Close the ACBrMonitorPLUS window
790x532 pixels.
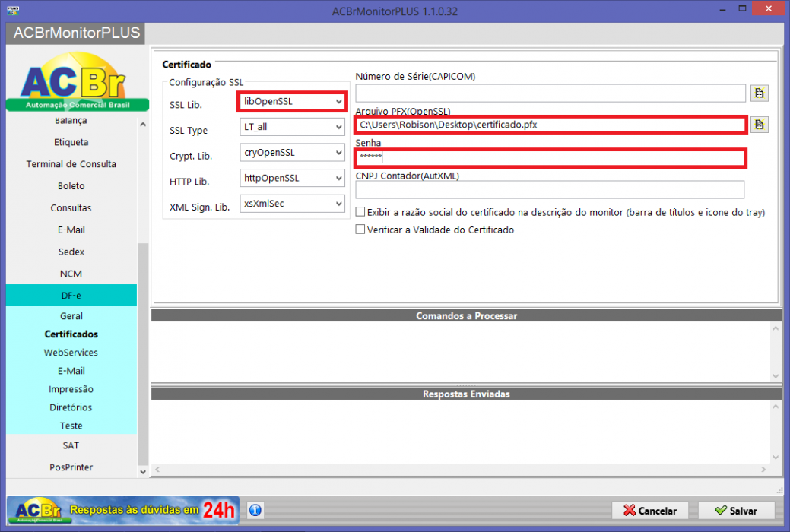[x=769, y=8]
